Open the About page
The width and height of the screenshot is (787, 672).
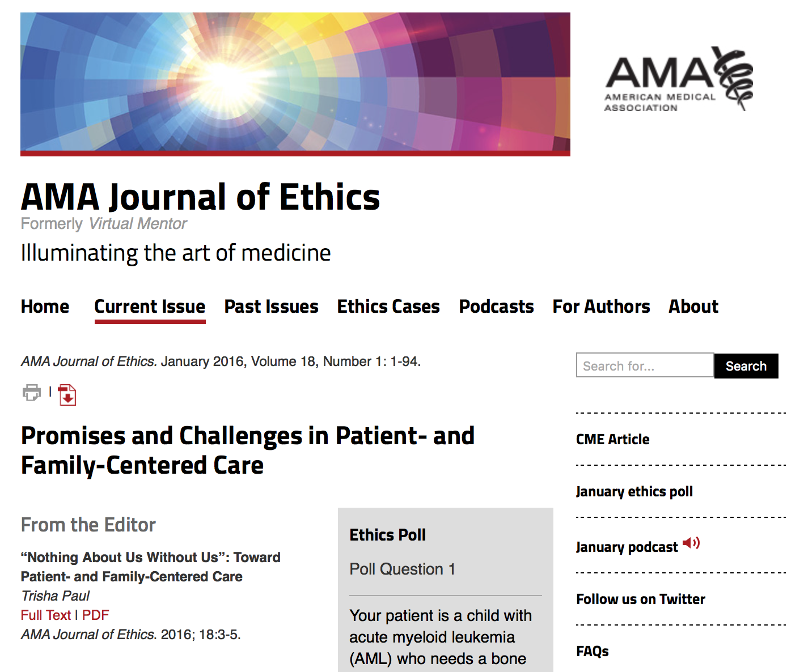click(693, 307)
